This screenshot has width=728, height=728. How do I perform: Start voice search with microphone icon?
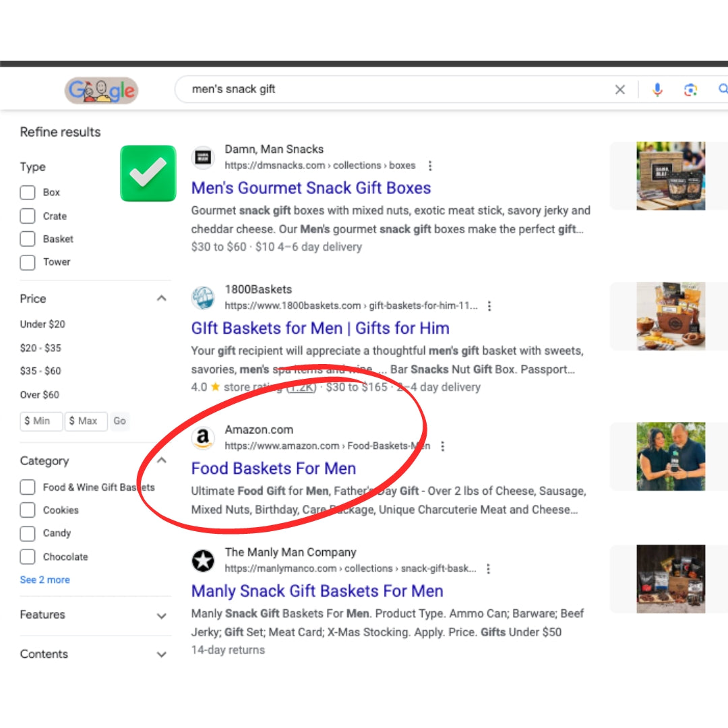click(657, 90)
